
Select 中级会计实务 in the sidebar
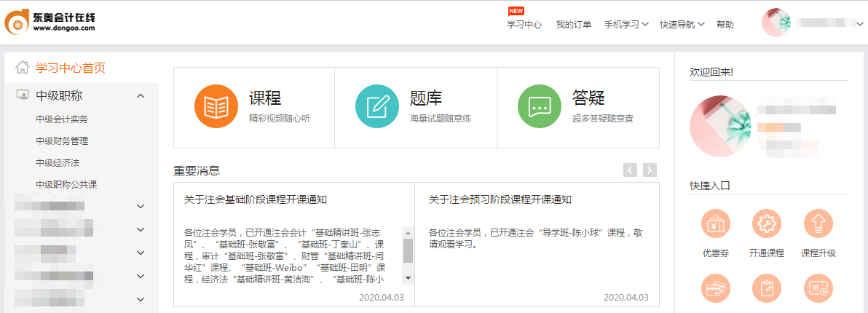[62, 119]
